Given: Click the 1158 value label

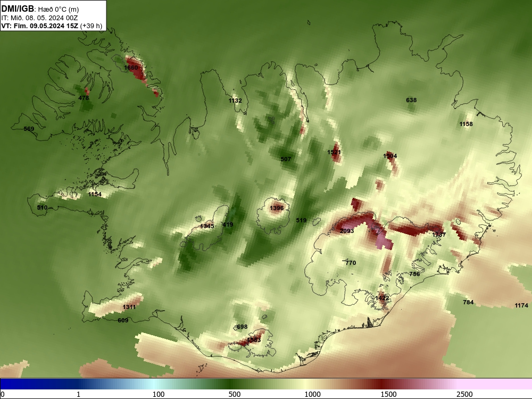Looking at the screenshot, I should [466, 124].
